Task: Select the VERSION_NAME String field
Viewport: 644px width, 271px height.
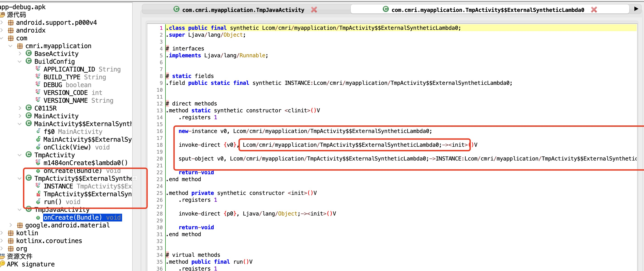Action: tap(78, 100)
